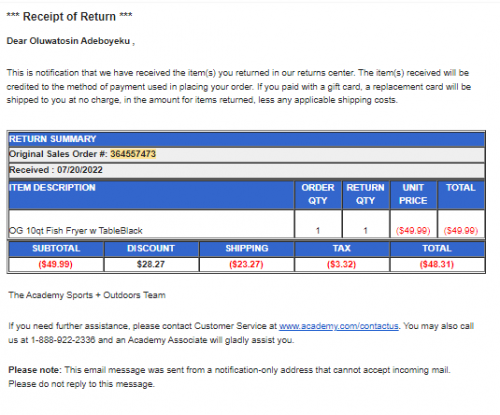This screenshot has width=500, height=415.
Task: Click the Received: 07/20/2022 row
Action: 247,170
